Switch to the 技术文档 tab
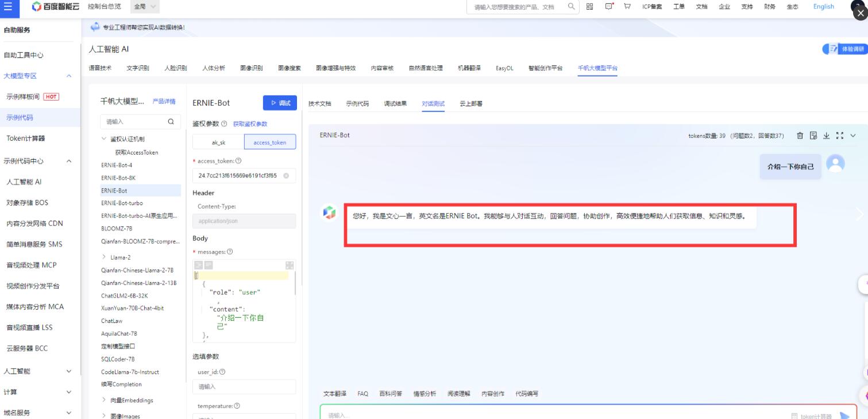The image size is (868, 419). pos(319,103)
